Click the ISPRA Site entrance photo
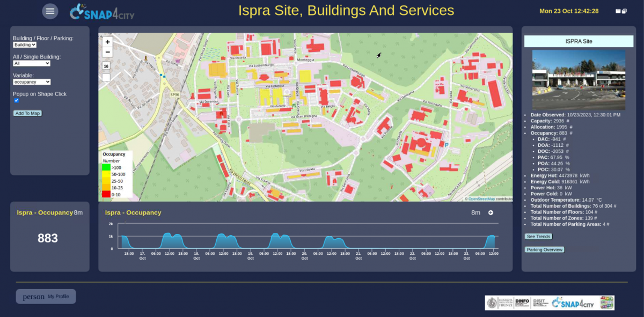This screenshot has width=644, height=317. tap(579, 80)
